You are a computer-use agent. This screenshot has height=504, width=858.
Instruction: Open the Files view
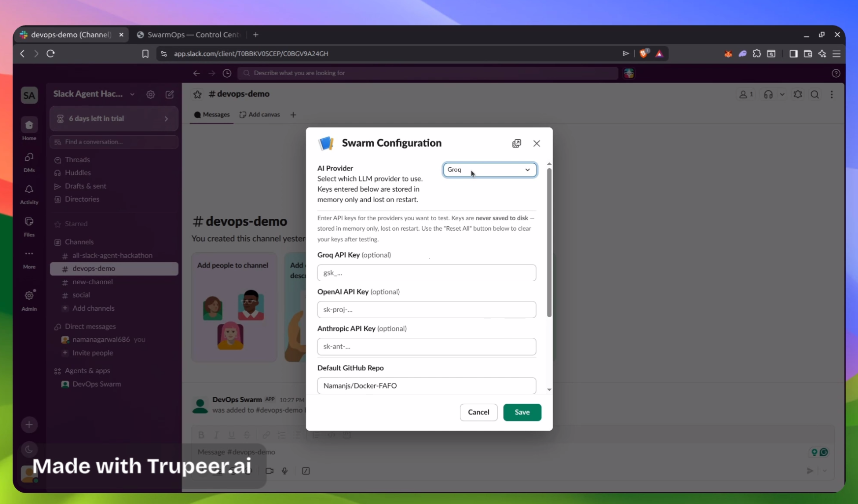point(30,227)
